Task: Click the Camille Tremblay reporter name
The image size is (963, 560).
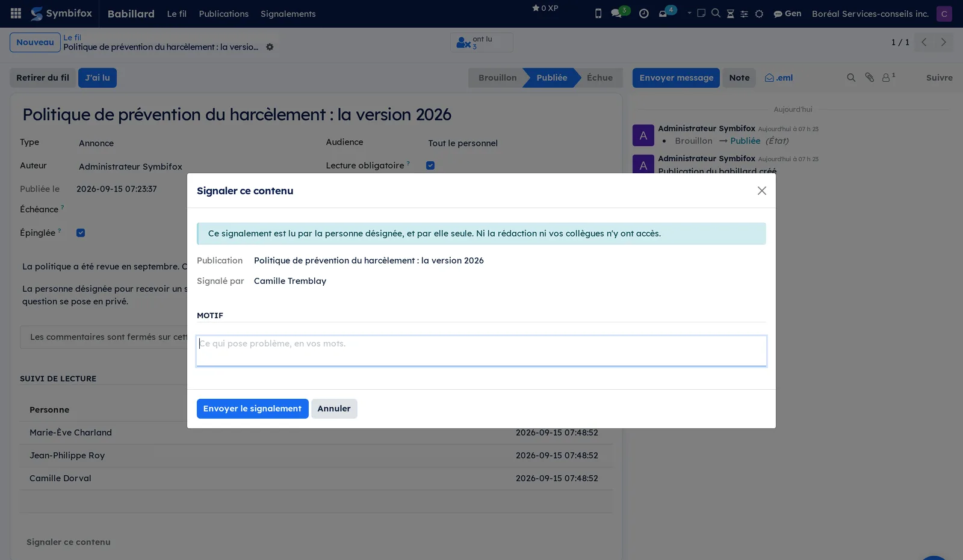Action: pyautogui.click(x=290, y=281)
